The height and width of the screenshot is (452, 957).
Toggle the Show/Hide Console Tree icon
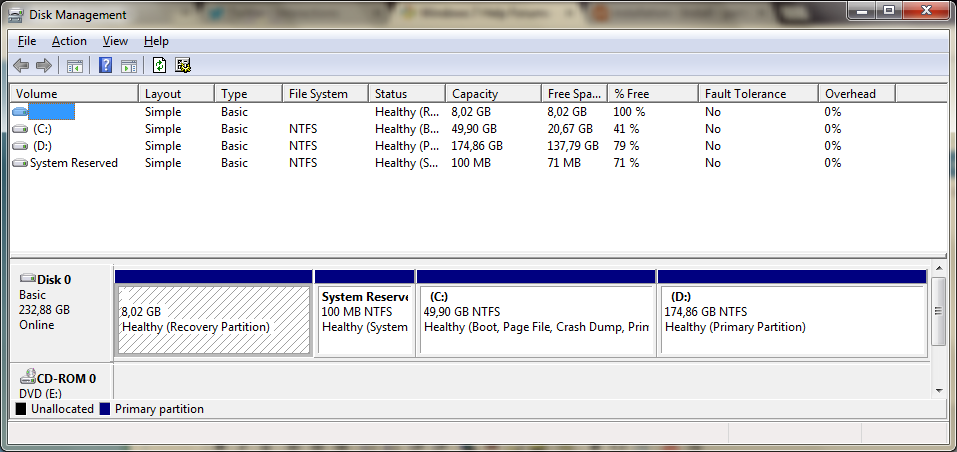coord(75,66)
